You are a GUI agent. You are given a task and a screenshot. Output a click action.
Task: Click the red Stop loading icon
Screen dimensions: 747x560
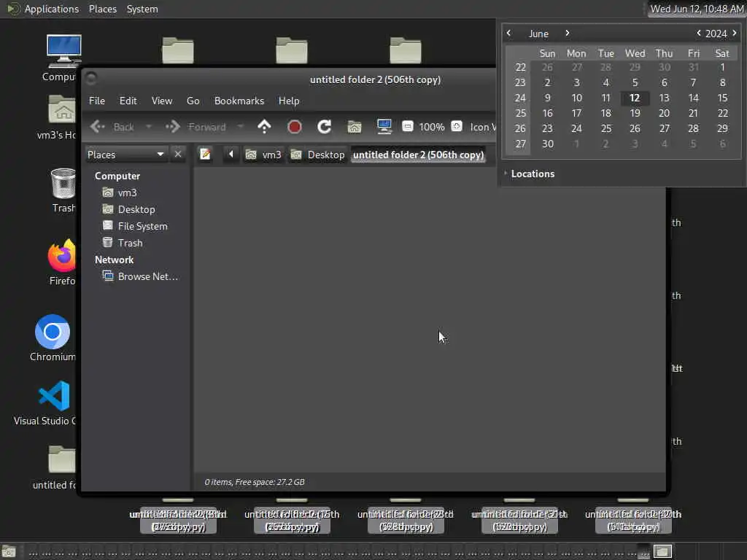coord(295,127)
